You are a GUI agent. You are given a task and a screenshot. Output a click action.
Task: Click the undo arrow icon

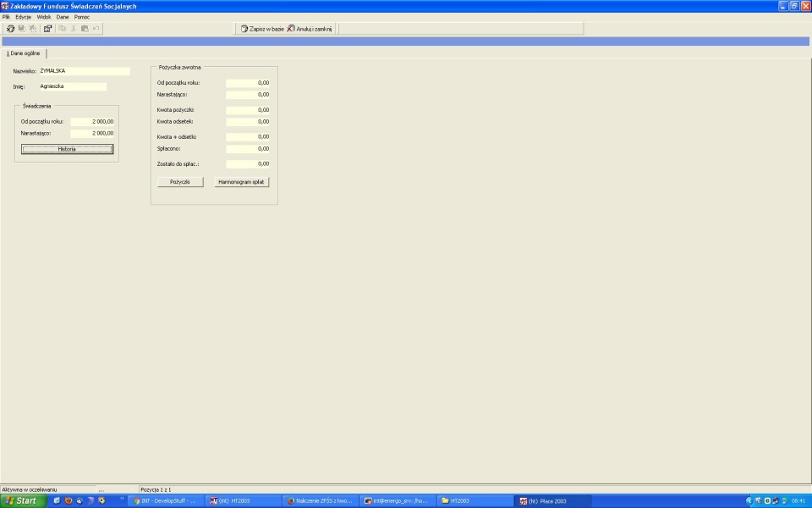[x=96, y=29]
